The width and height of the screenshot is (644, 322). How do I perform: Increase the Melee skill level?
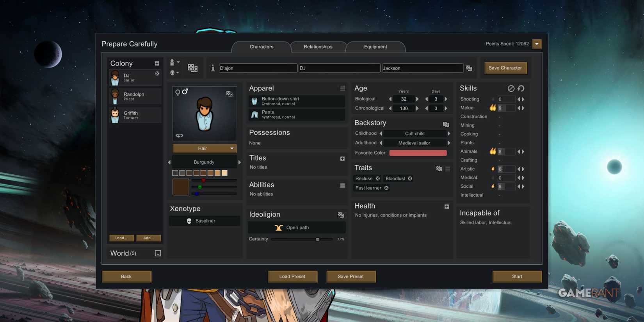pos(523,108)
